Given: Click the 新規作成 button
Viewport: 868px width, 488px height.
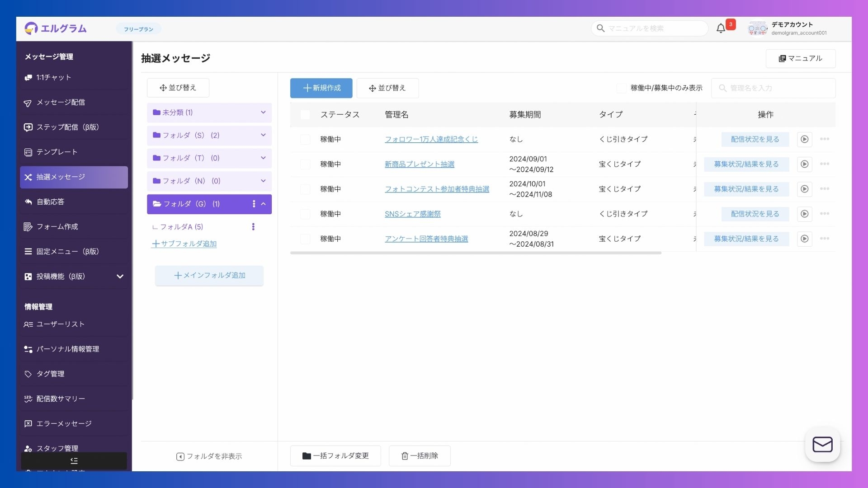Looking at the screenshot, I should tap(321, 88).
